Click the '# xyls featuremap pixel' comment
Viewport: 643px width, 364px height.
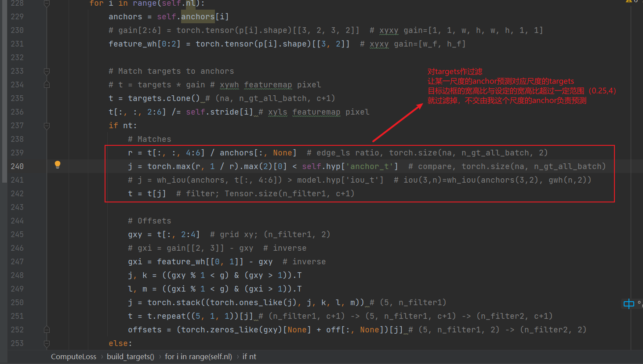(x=314, y=112)
